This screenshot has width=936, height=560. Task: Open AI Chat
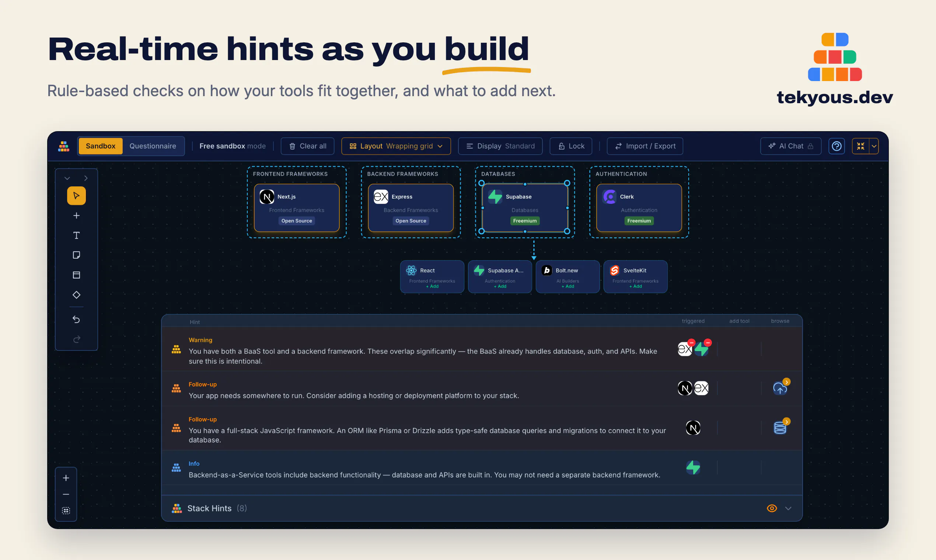(x=790, y=146)
